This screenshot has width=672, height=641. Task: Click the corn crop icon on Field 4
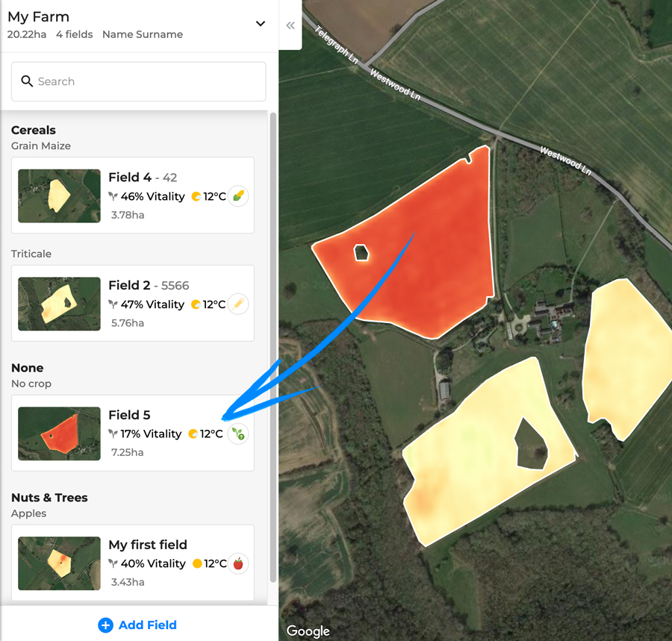tap(238, 196)
